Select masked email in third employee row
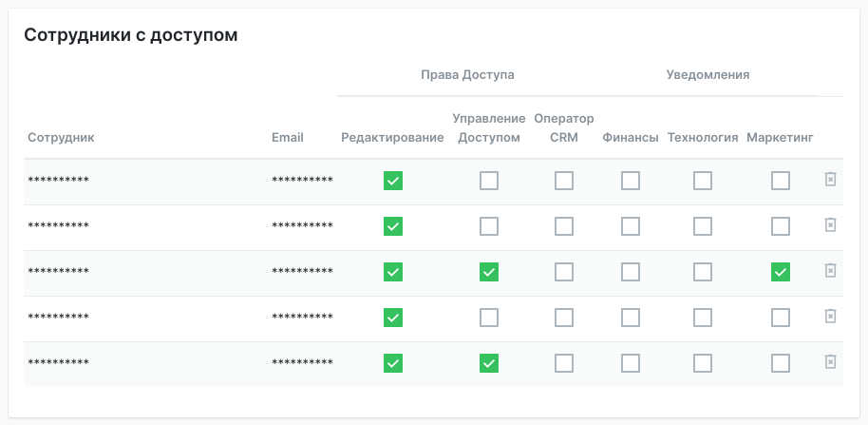Image resolution: width=868 pixels, height=425 pixels. click(302, 272)
